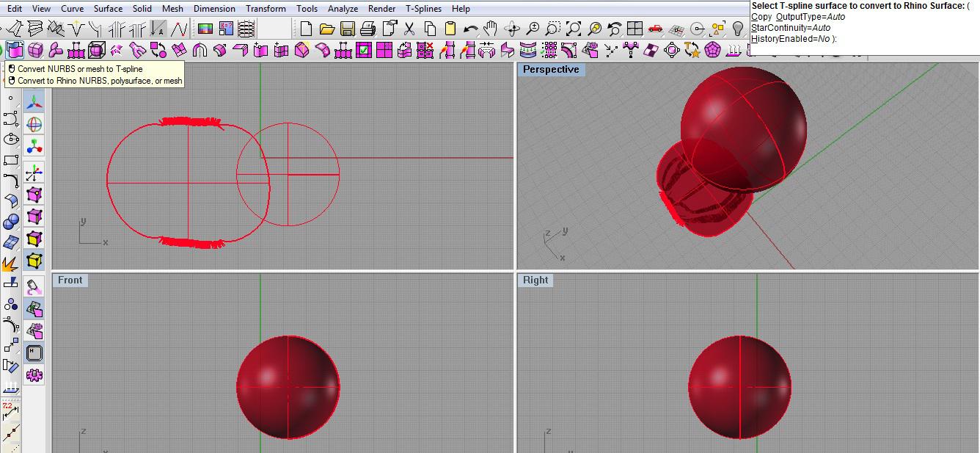Click the light bulb icon
This screenshot has width=980, height=453.
point(738,29)
